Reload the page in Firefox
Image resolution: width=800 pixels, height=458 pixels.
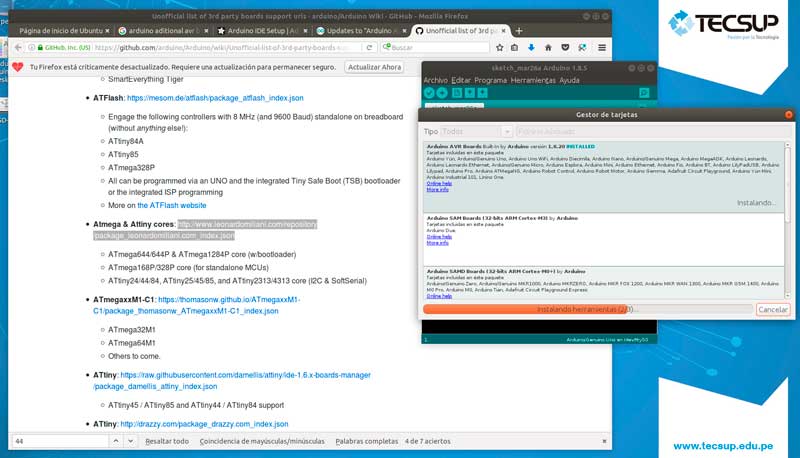coord(369,47)
